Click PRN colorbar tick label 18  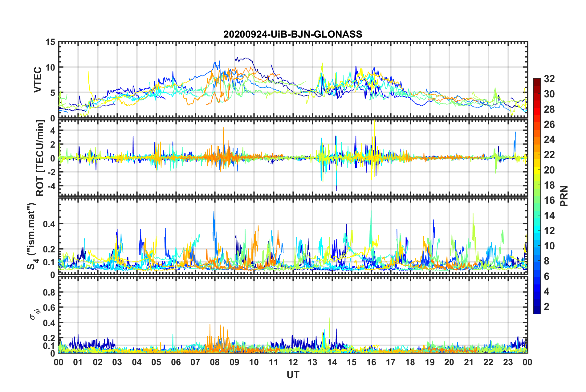click(x=549, y=185)
